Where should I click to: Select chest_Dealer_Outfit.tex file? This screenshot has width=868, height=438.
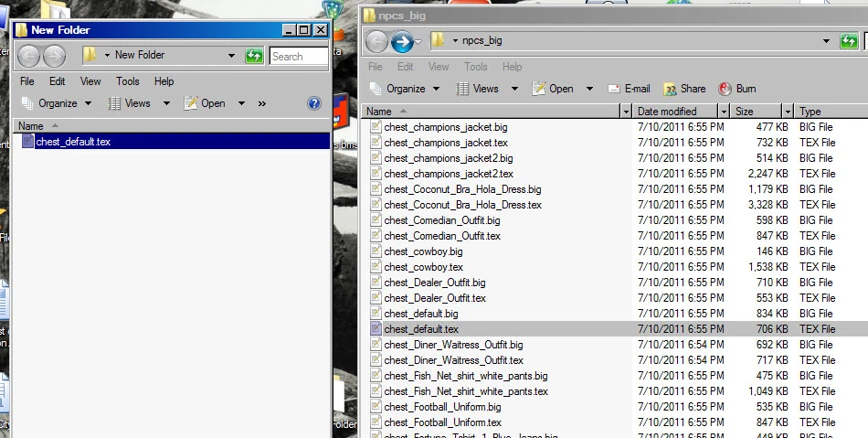click(435, 297)
